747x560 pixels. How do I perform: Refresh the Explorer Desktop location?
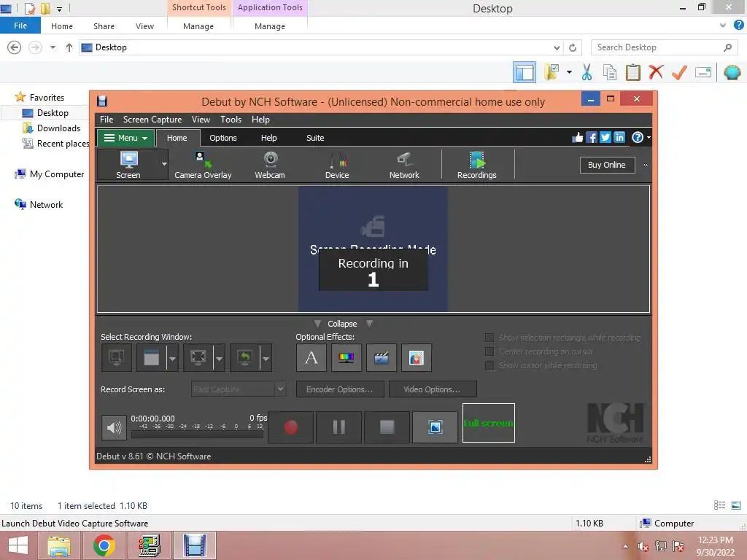click(x=573, y=47)
